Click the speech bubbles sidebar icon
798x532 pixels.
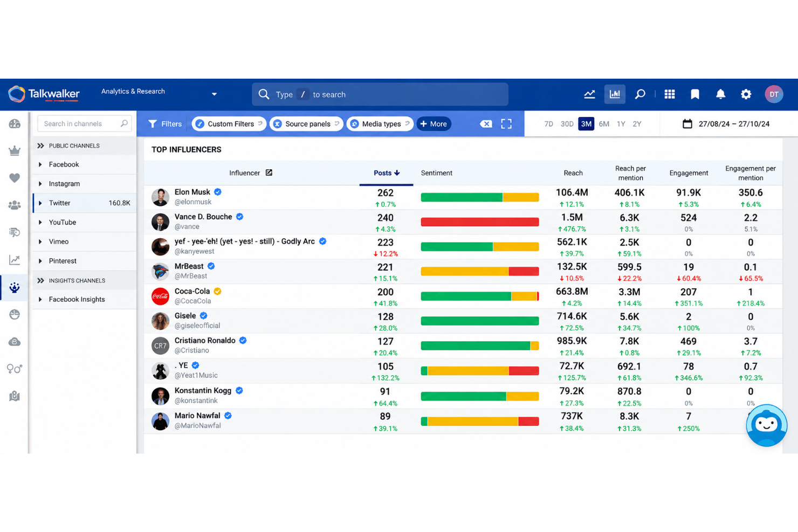pyautogui.click(x=15, y=232)
